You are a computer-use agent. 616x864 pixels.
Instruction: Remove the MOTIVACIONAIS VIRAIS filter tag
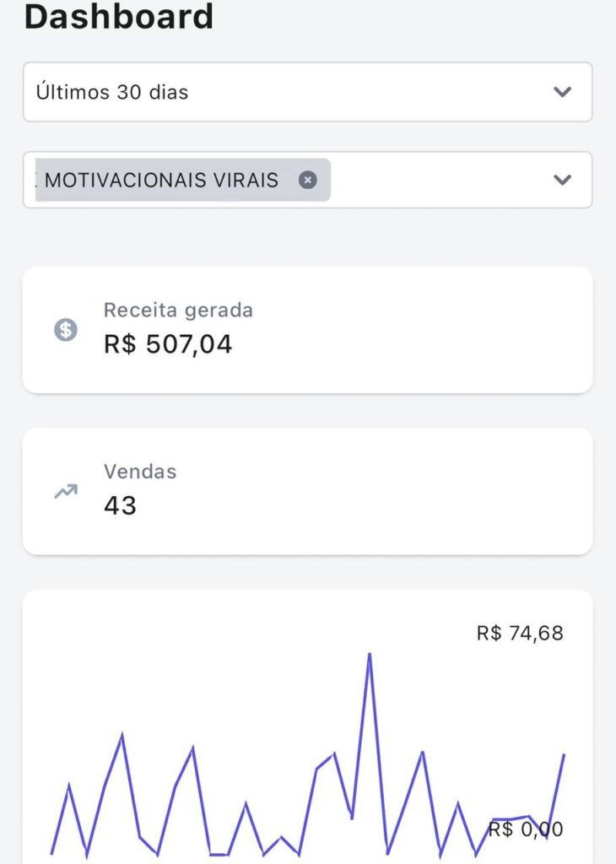[x=308, y=180]
